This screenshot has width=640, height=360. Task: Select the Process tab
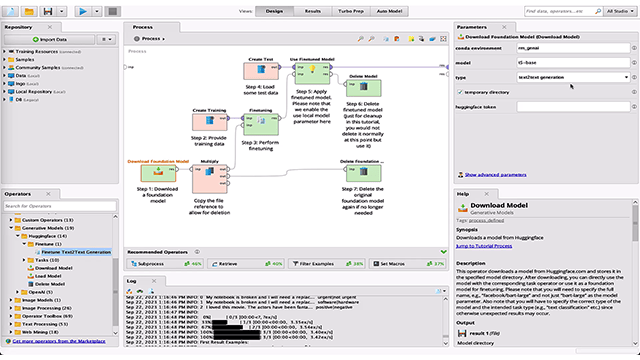[142, 27]
